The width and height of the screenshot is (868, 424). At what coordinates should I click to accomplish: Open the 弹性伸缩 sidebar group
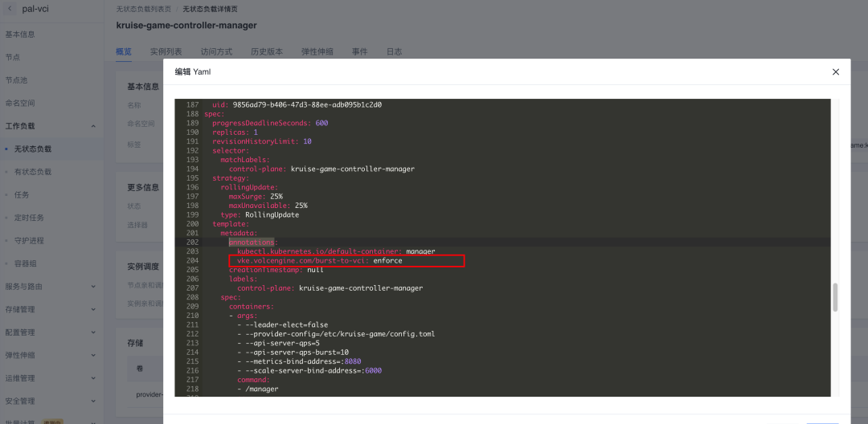click(93, 355)
